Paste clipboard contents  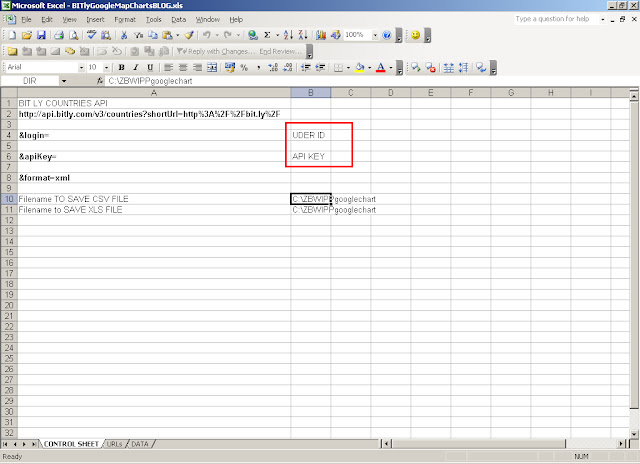pos(167,35)
